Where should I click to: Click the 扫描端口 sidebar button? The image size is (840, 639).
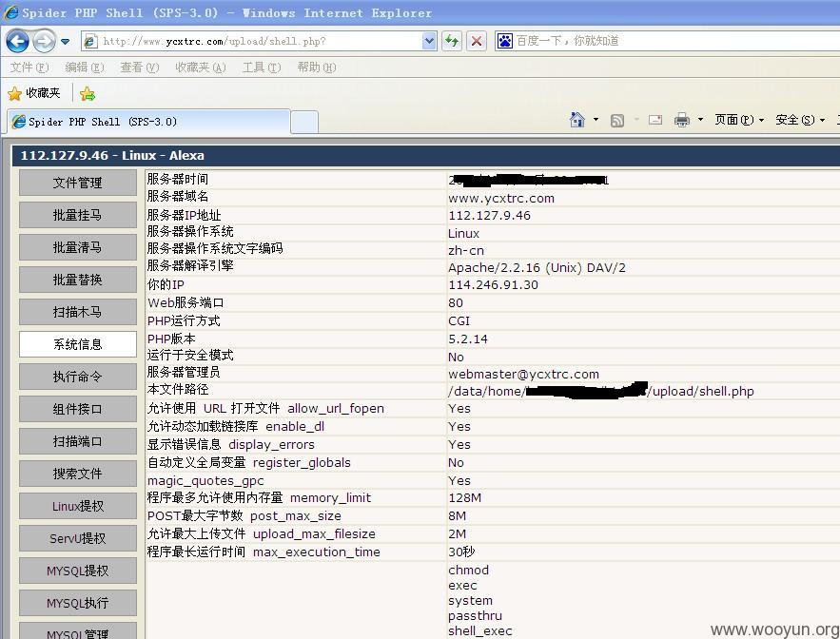(78, 441)
